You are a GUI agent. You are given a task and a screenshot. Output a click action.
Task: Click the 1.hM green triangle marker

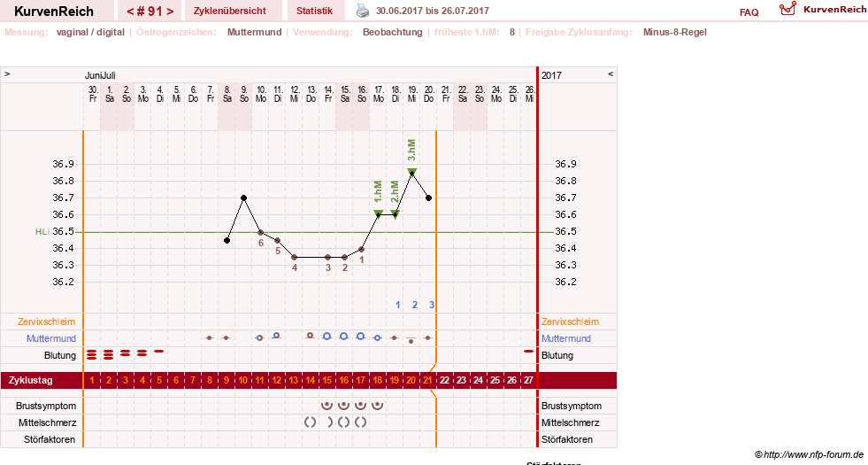pyautogui.click(x=378, y=213)
